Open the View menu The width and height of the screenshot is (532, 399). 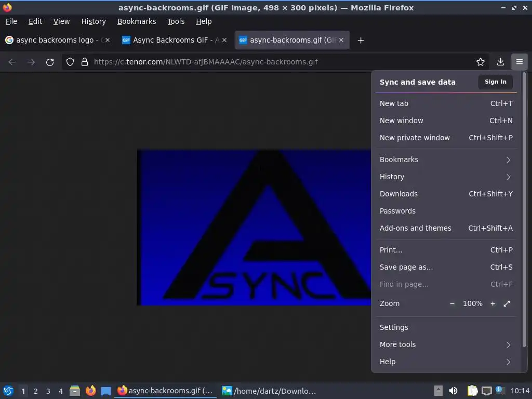[61, 21]
